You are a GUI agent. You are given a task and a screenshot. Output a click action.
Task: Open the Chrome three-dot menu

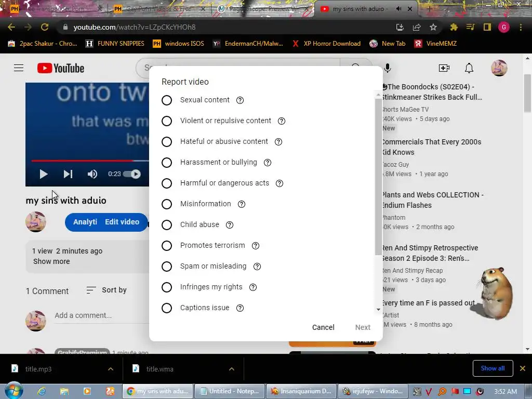(x=521, y=27)
